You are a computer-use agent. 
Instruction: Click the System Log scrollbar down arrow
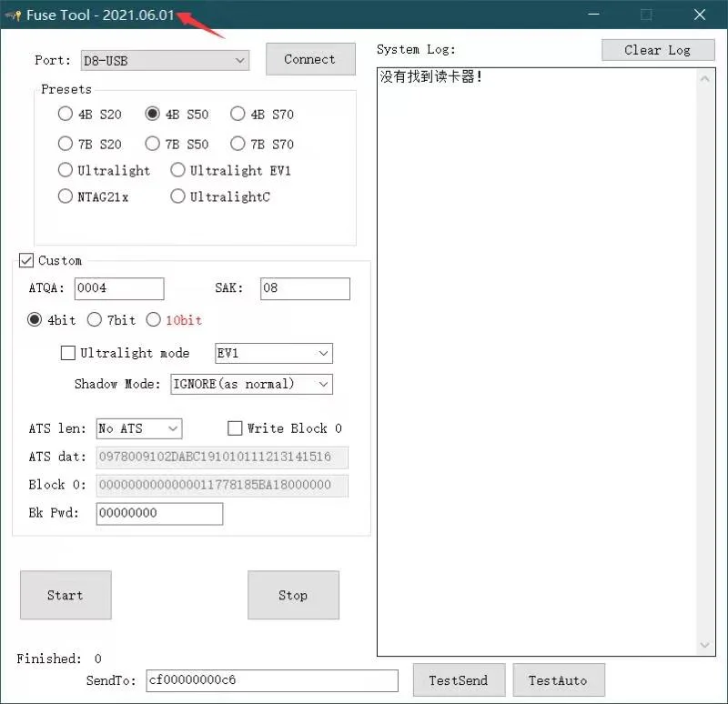706,645
